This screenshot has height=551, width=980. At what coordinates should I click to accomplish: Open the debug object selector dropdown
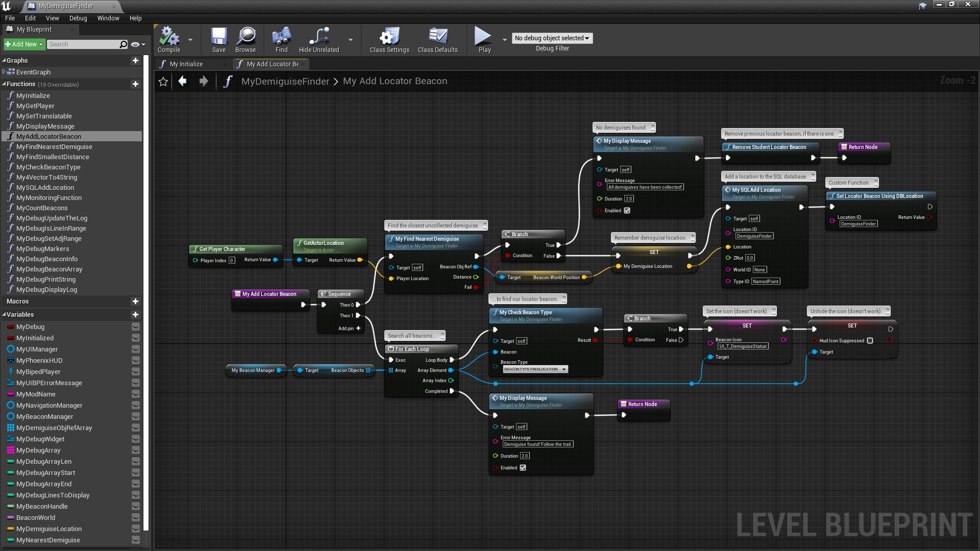[x=552, y=38]
